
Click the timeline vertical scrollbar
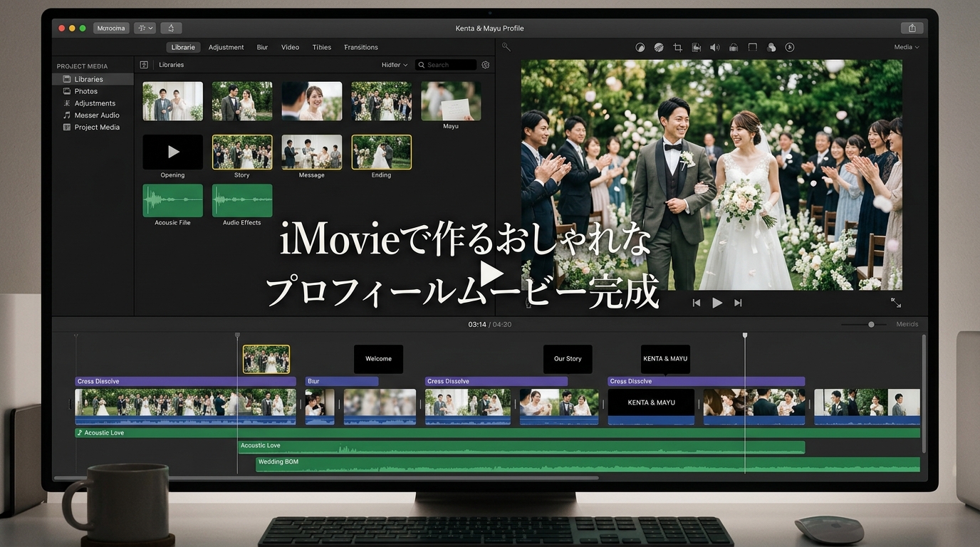point(924,393)
